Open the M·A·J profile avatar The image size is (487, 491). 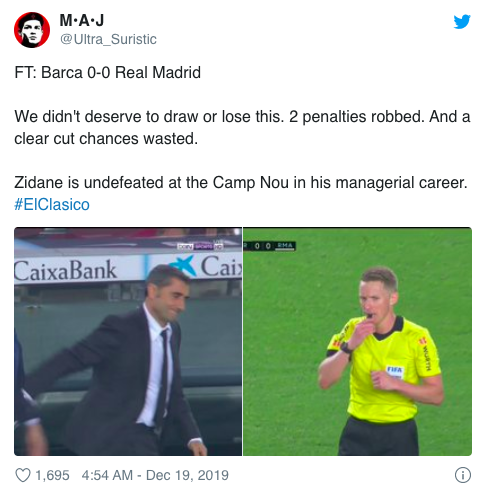pos(32,30)
